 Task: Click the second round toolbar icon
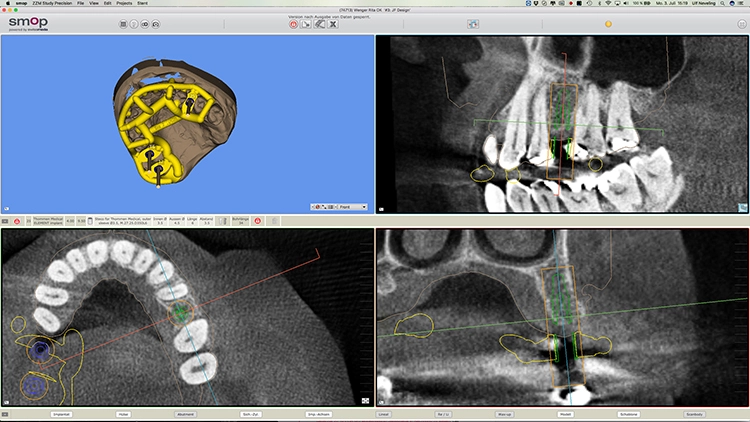coord(134,24)
